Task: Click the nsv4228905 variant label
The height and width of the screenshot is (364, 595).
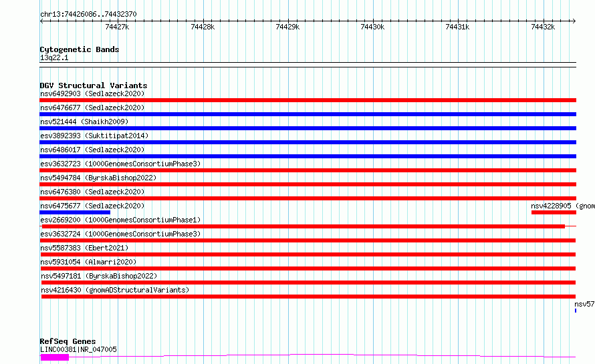Action: point(563,206)
